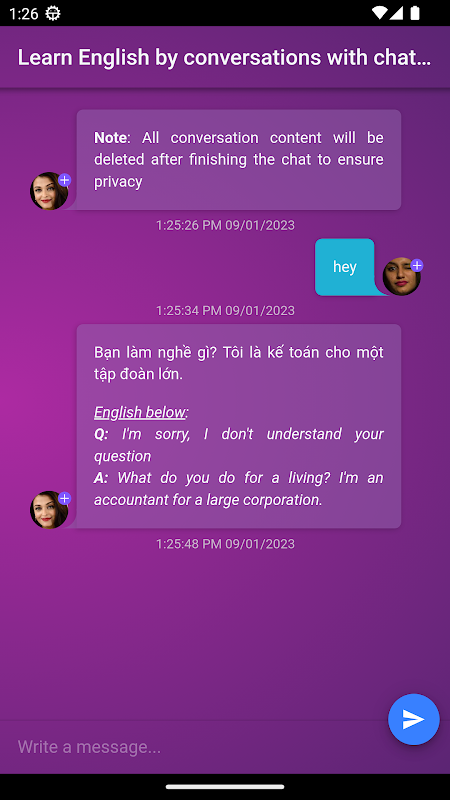The width and height of the screenshot is (450, 800).
Task: Tap the battery icon in the status bar
Action: pyautogui.click(x=415, y=13)
